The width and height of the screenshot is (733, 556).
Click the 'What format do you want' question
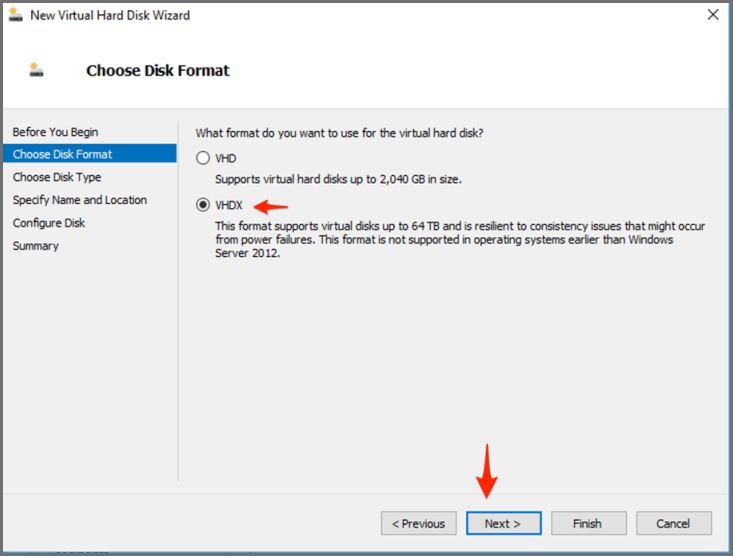coord(346,133)
